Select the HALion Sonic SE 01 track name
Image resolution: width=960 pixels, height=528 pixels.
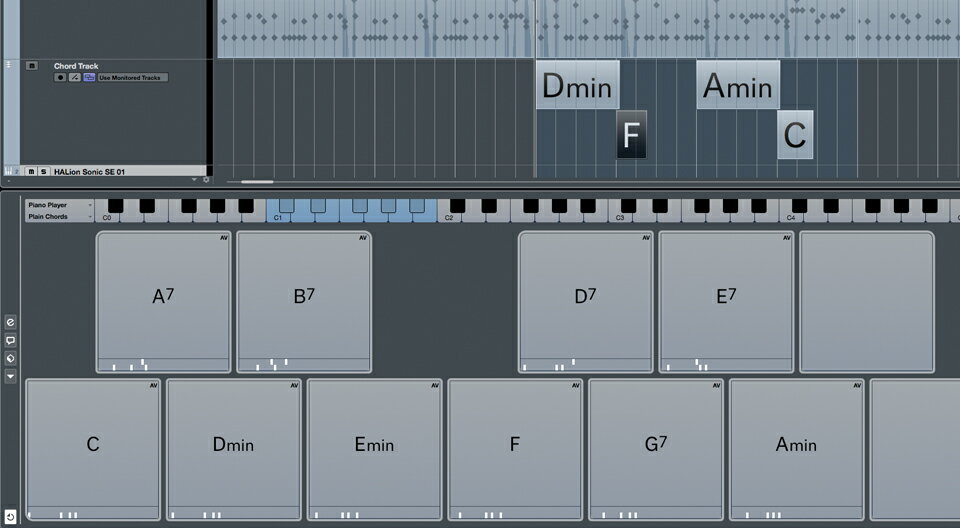89,172
